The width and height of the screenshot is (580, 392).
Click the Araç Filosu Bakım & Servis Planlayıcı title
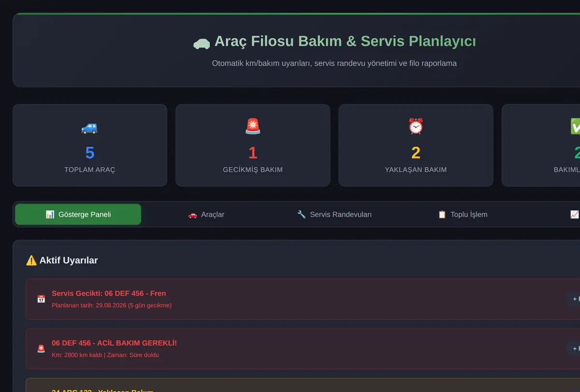point(345,41)
